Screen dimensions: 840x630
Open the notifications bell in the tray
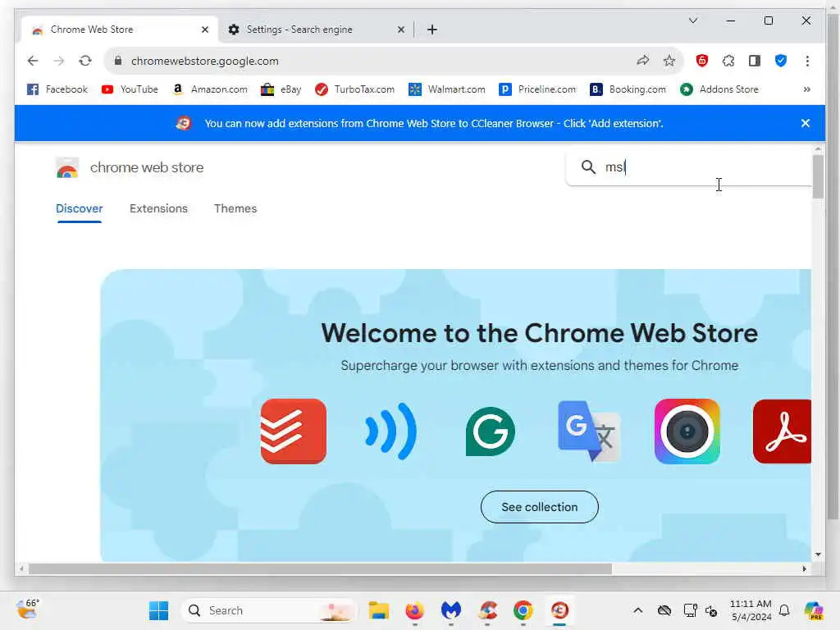pyautogui.click(x=784, y=610)
